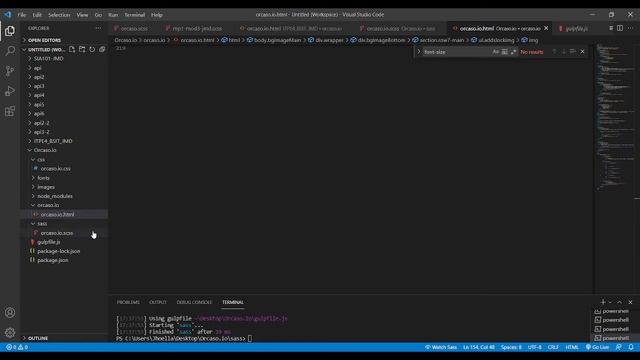Open the Selection menu
This screenshot has width=640, height=360.
(x=59, y=15)
